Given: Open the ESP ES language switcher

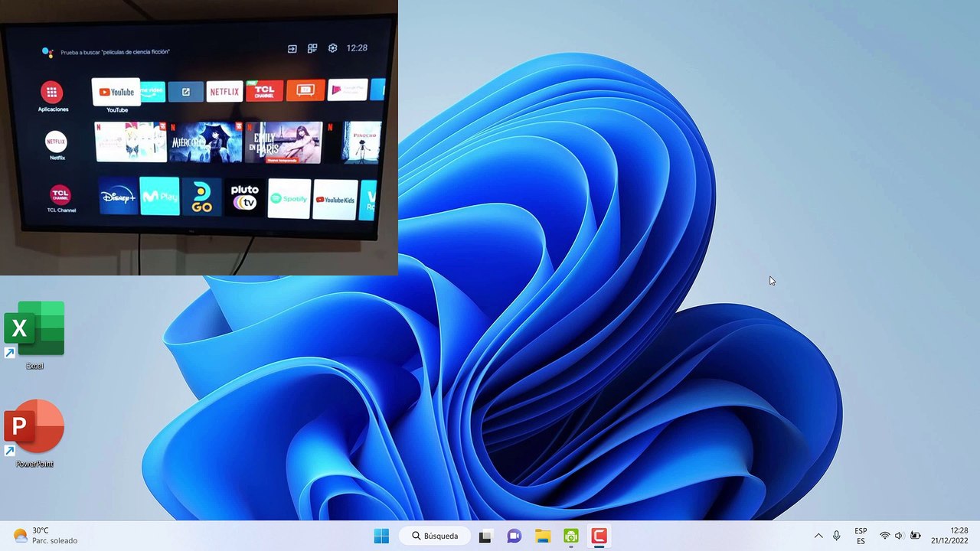Looking at the screenshot, I should click(861, 536).
